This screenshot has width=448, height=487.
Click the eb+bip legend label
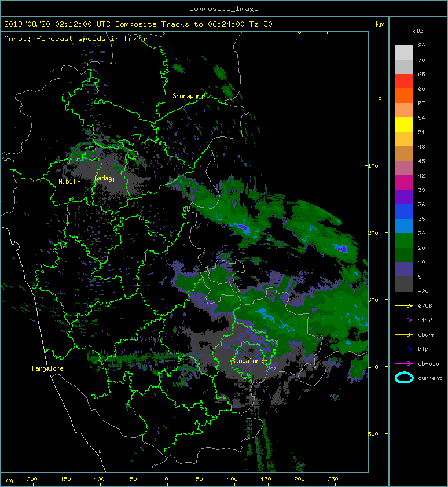point(429,364)
